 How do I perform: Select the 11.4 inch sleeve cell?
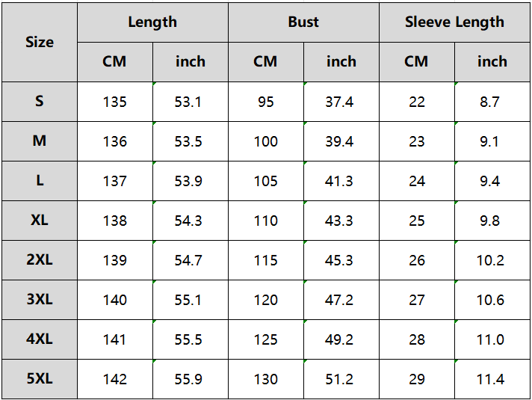pos(490,379)
